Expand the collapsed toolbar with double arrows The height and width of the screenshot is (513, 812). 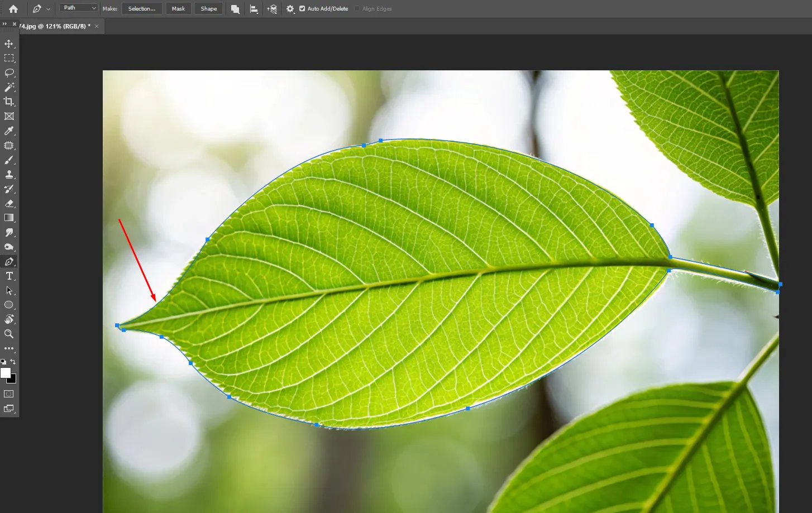click(4, 24)
